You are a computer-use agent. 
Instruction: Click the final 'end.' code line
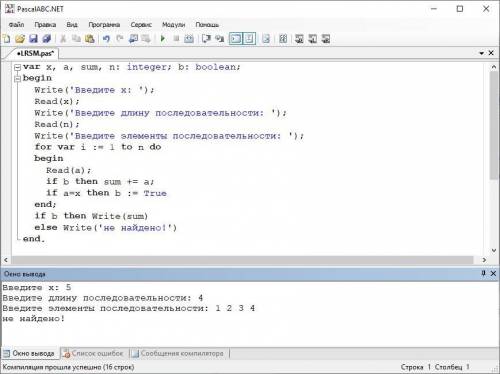tap(34, 239)
